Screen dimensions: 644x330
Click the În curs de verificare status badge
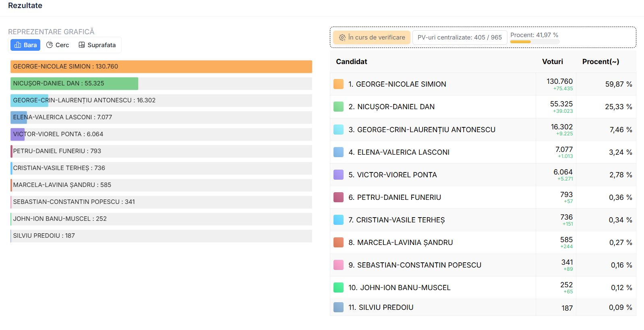pyautogui.click(x=372, y=37)
